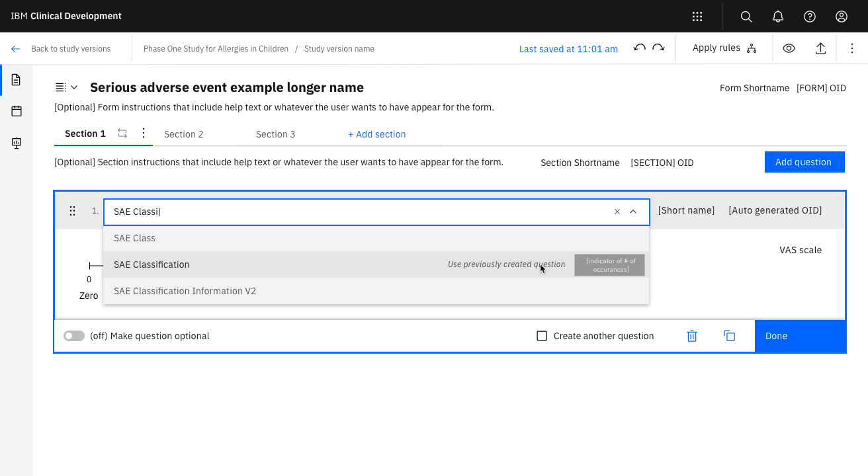Select SAE Classification Information V2 suggestion
Image resolution: width=868 pixels, height=476 pixels.
(185, 291)
